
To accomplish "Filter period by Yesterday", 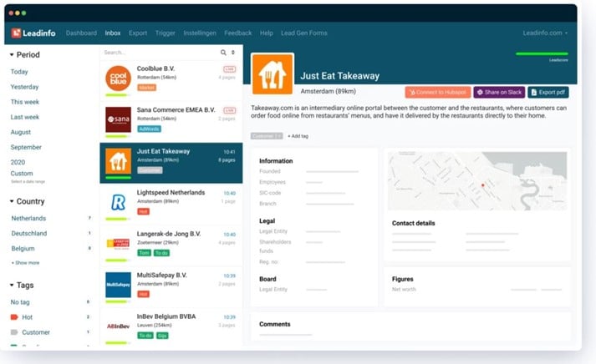I will click(25, 87).
